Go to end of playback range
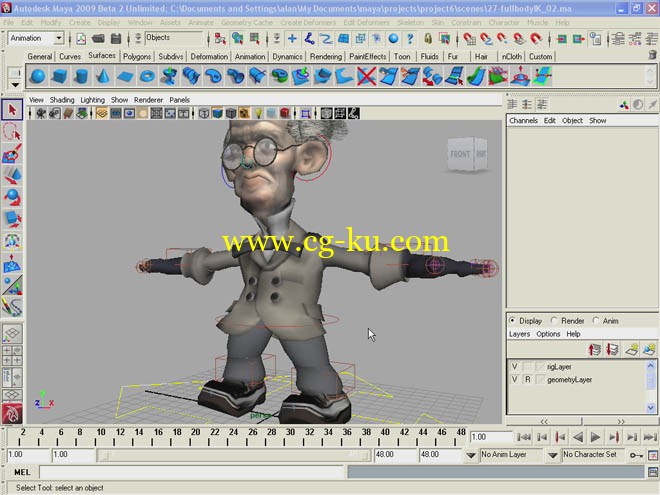The image size is (660, 495). coord(650,437)
